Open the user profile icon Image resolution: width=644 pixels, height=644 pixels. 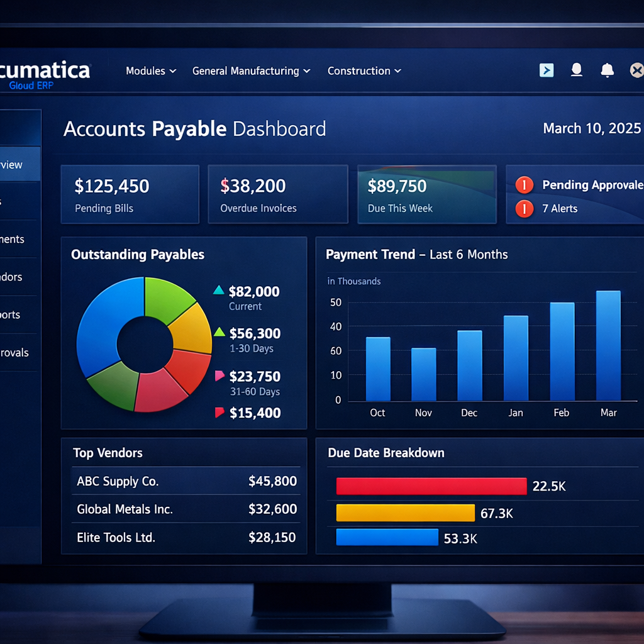pos(576,70)
